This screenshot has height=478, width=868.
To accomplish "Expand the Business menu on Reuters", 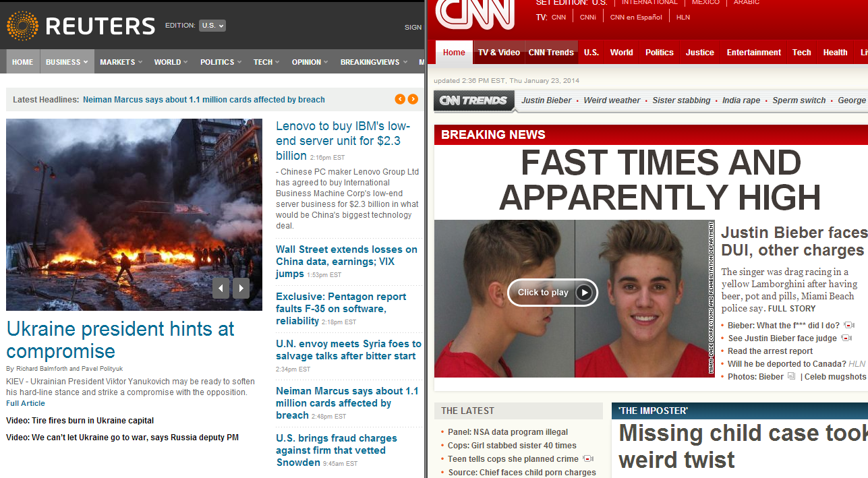I will pyautogui.click(x=67, y=62).
